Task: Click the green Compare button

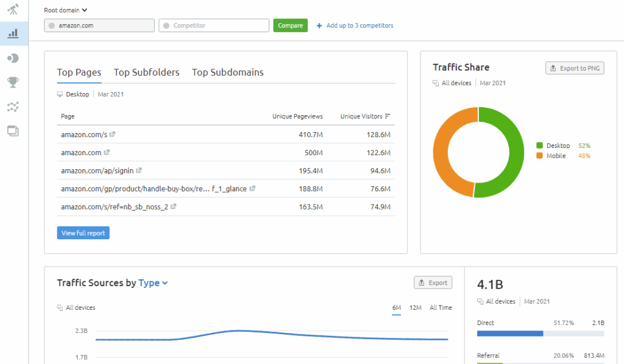Action: click(290, 26)
